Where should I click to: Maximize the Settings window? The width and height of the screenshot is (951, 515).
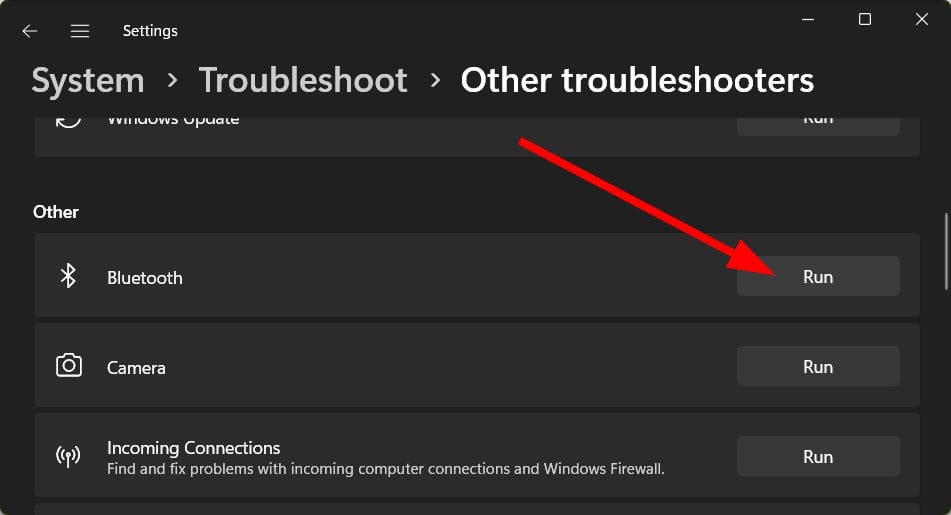click(865, 19)
